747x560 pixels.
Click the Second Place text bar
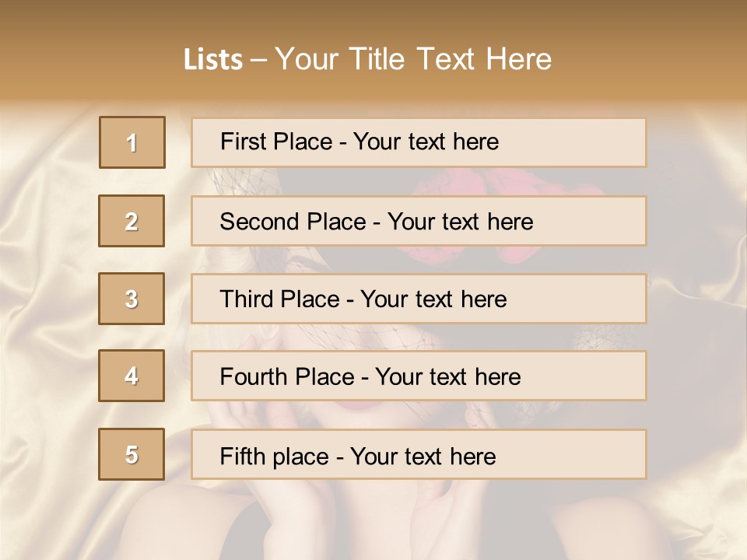click(419, 221)
